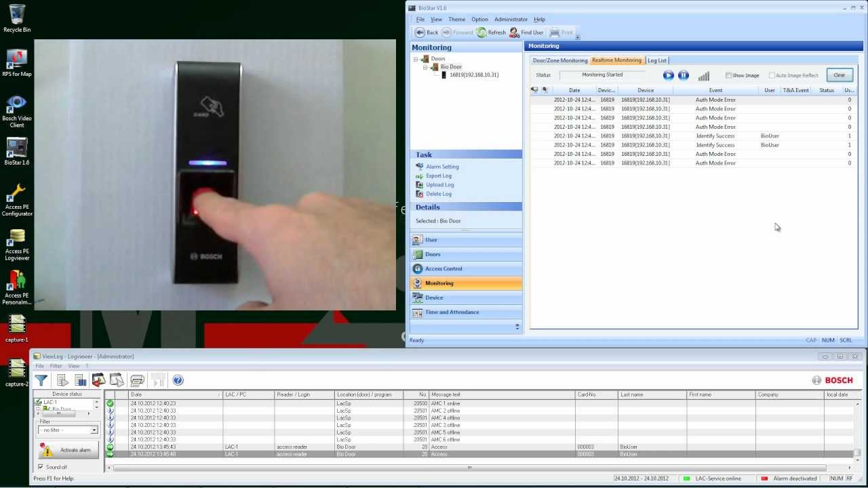The height and width of the screenshot is (488, 868).
Task: Select Upload Log task
Action: click(435, 184)
